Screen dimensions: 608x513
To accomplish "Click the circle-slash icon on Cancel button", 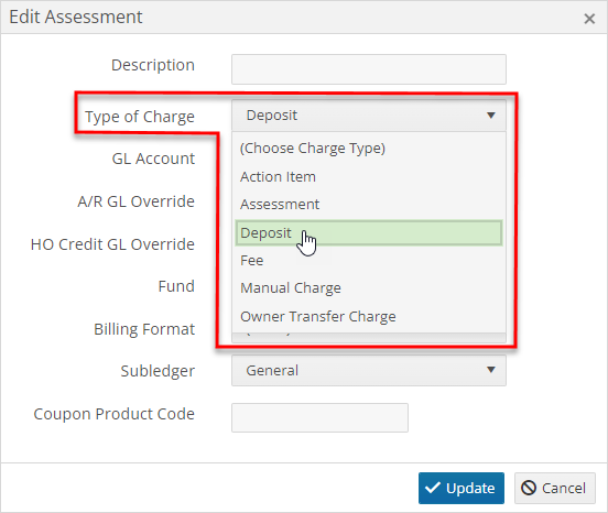I will click(529, 488).
